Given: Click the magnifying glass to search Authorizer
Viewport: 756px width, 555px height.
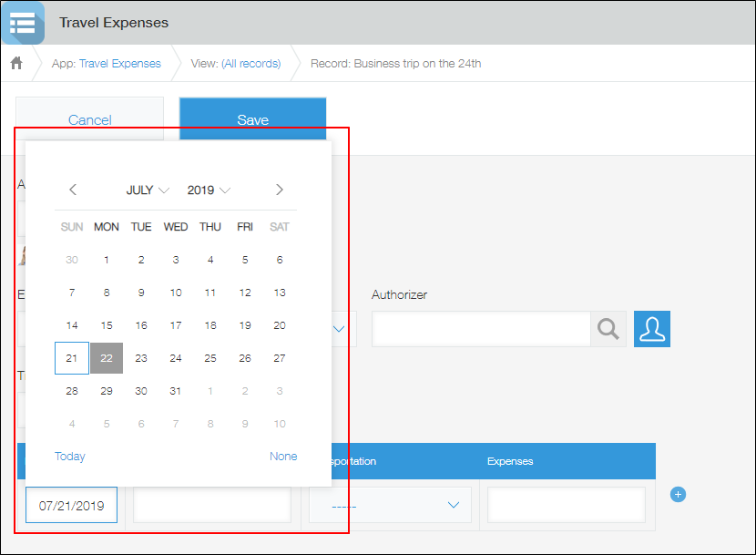Looking at the screenshot, I should point(608,329).
